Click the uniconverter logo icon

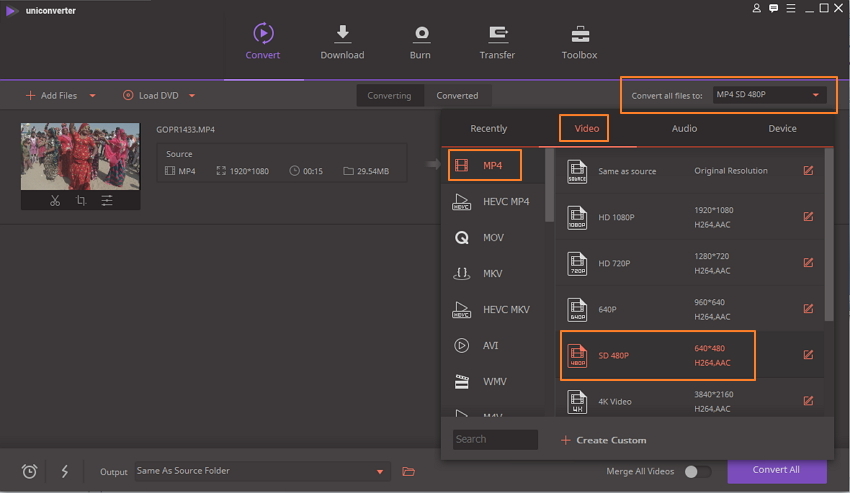point(11,10)
